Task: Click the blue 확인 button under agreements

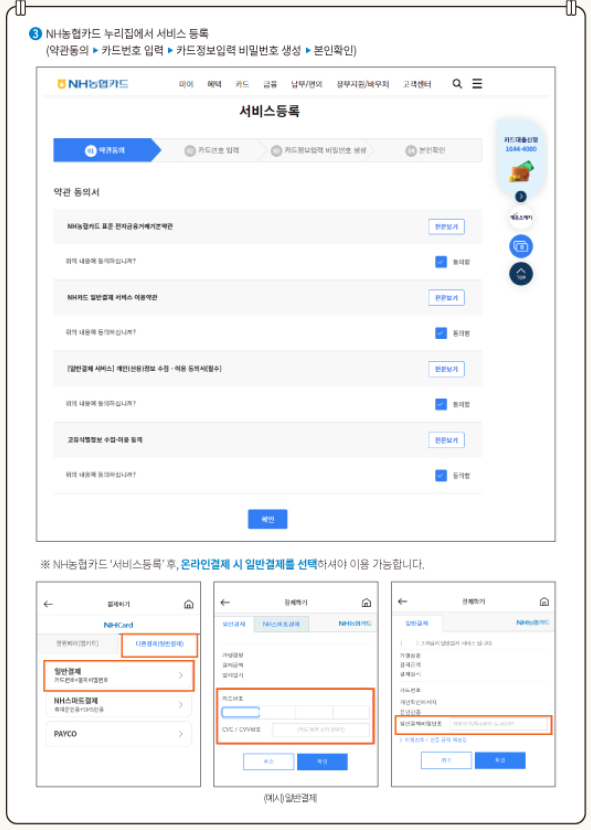Action: tap(268, 519)
